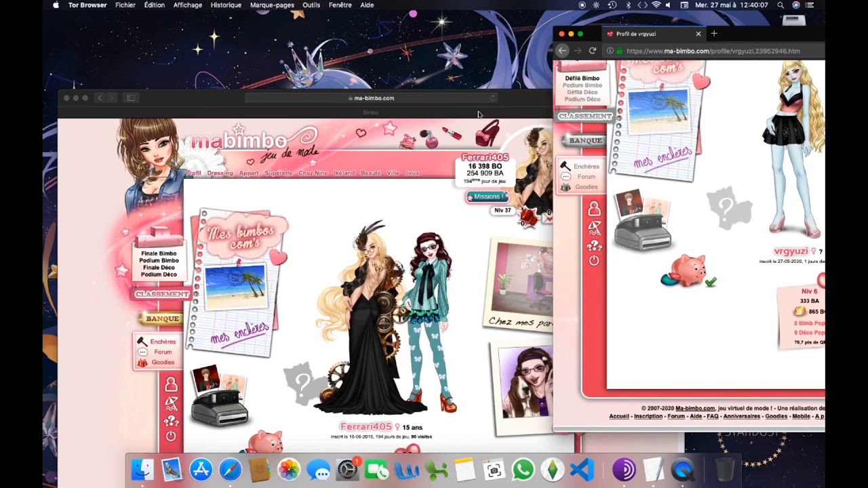This screenshot has height=488, width=868.
Task: Open the Affichage menu
Action: [188, 5]
